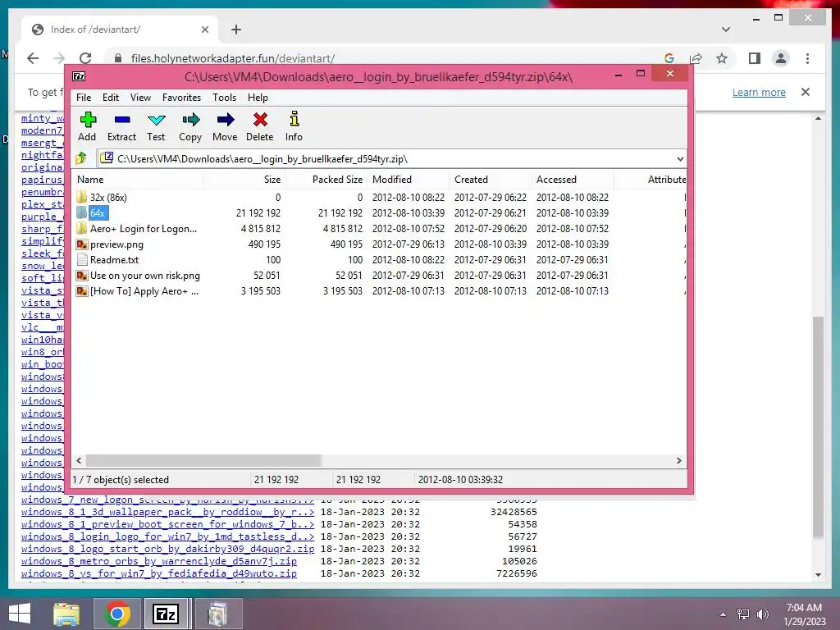Click the preview.png file icon

tap(81, 244)
